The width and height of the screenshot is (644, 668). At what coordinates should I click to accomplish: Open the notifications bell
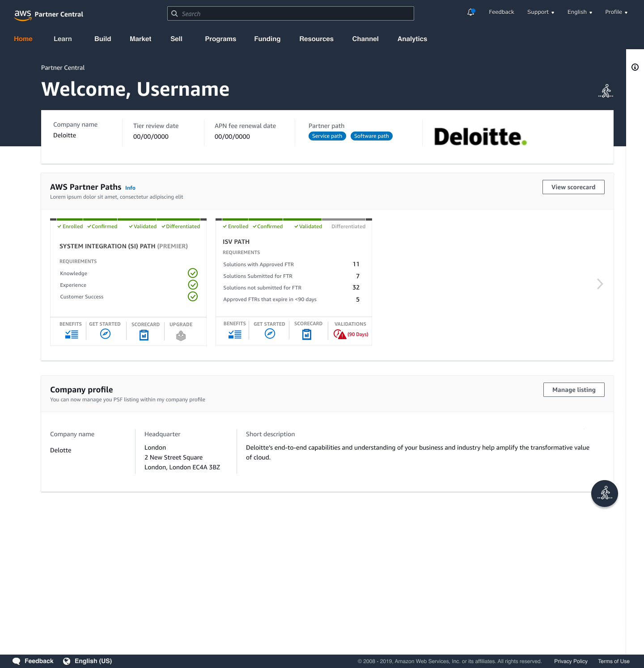click(x=471, y=12)
